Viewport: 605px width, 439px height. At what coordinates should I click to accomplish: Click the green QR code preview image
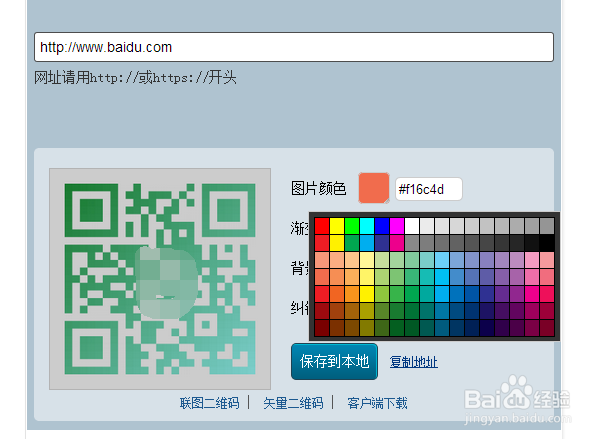pos(160,279)
